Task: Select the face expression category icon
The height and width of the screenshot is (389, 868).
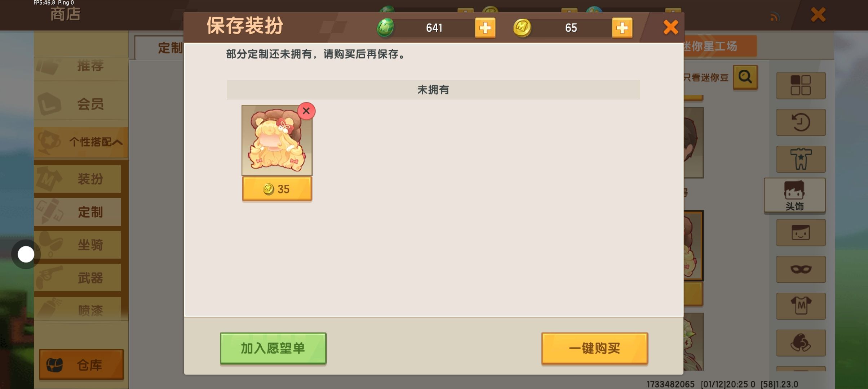Action: pyautogui.click(x=801, y=233)
